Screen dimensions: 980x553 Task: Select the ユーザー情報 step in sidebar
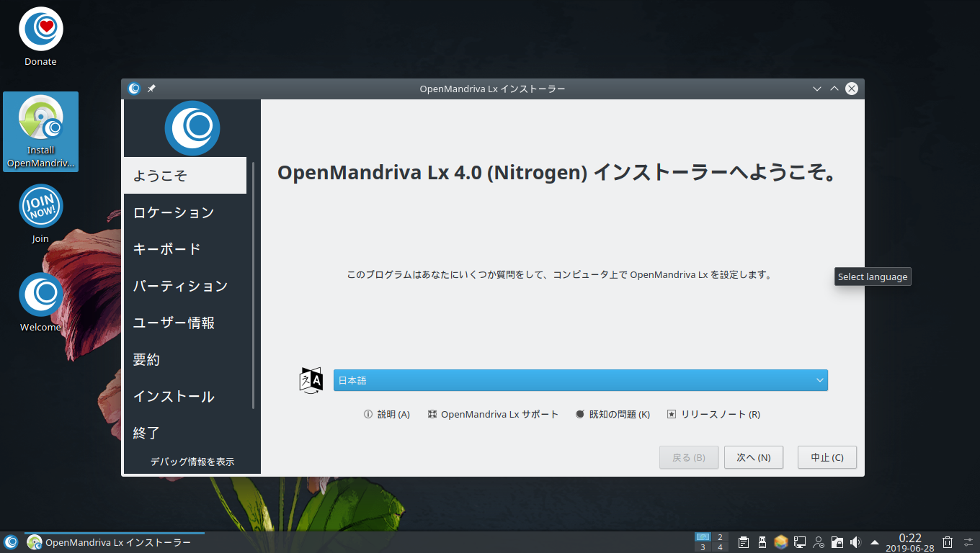point(185,323)
